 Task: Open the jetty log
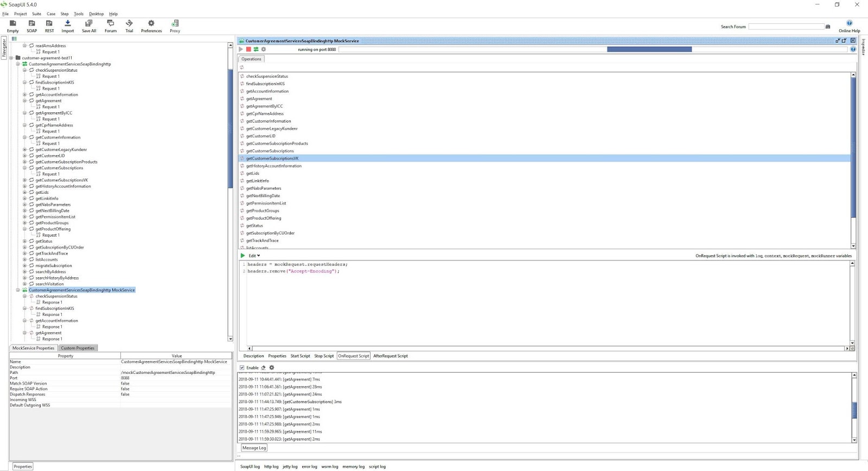point(290,467)
